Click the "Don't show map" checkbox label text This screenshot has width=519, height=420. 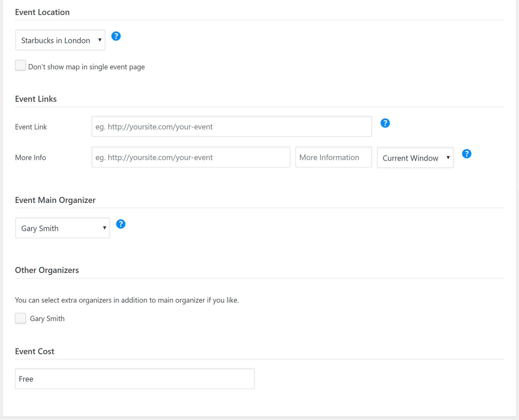(86, 67)
